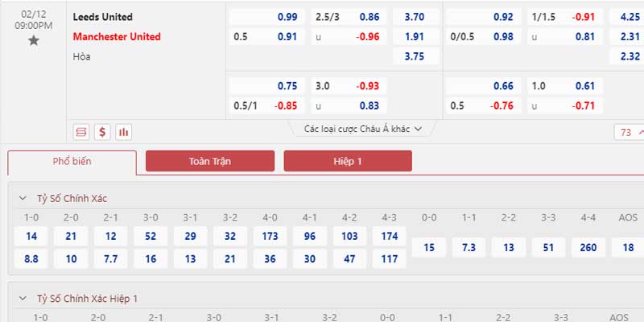
Task: Select the Hòa draw odds 3.75
Action: 415,56
